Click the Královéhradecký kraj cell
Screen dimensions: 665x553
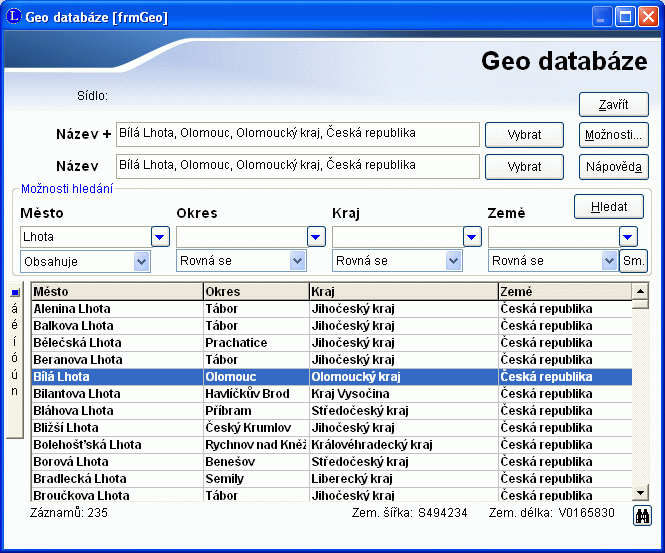[x=403, y=444]
